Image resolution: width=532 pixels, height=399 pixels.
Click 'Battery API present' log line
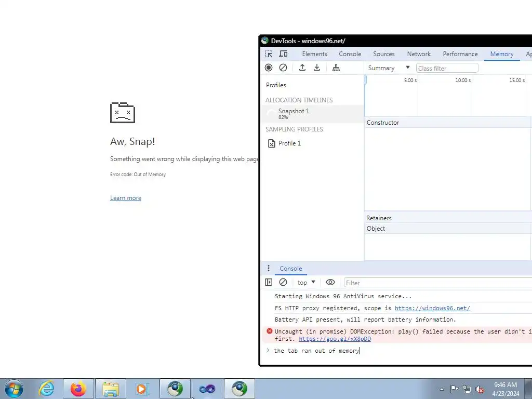pos(365,320)
